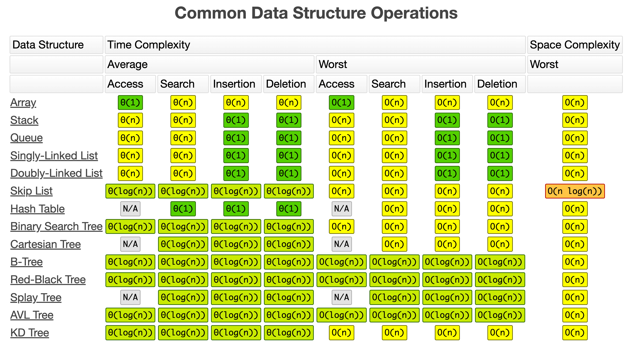Navigate to Binary Search Tree link
The image size is (644, 362).
[57, 227]
